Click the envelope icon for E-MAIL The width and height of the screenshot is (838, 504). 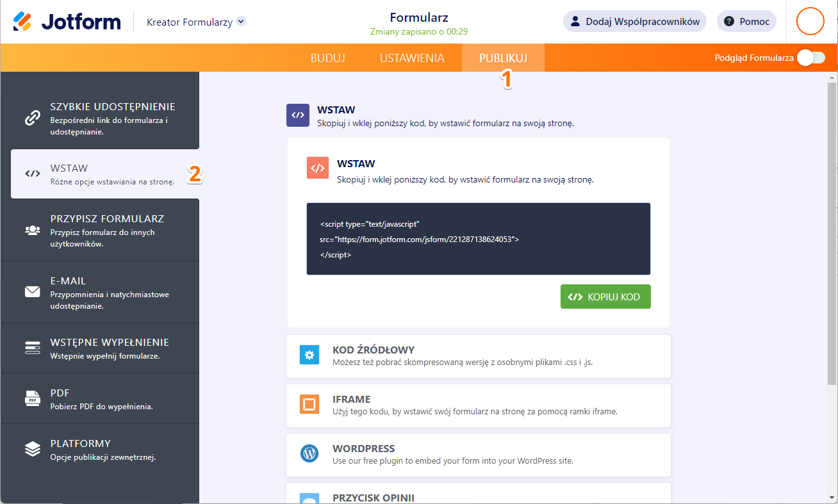[x=32, y=292]
